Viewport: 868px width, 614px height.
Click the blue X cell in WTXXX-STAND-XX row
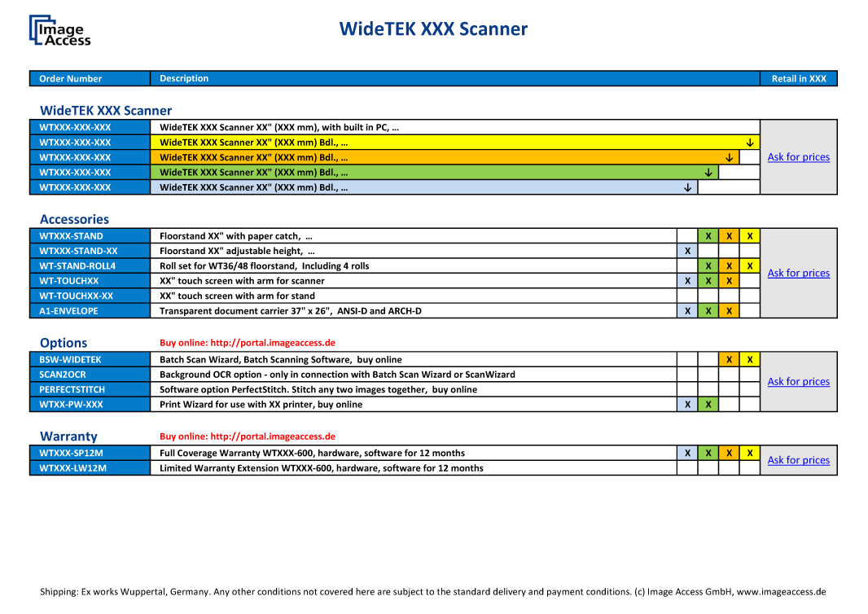tap(687, 252)
